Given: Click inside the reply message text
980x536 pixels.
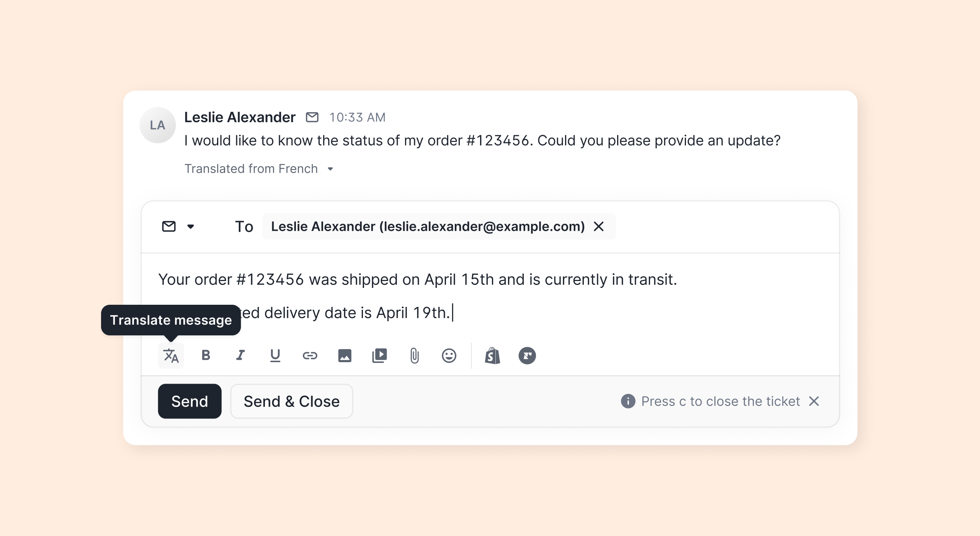Looking at the screenshot, I should pyautogui.click(x=417, y=280).
